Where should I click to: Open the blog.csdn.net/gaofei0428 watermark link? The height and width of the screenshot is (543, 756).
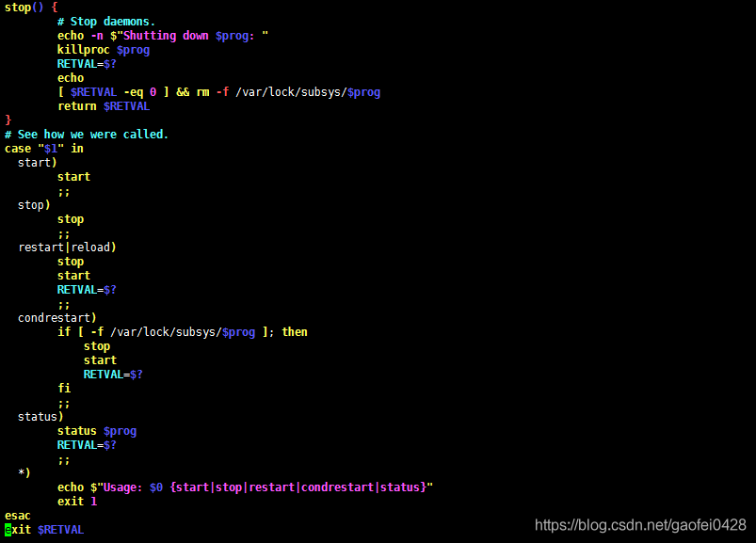(640, 525)
